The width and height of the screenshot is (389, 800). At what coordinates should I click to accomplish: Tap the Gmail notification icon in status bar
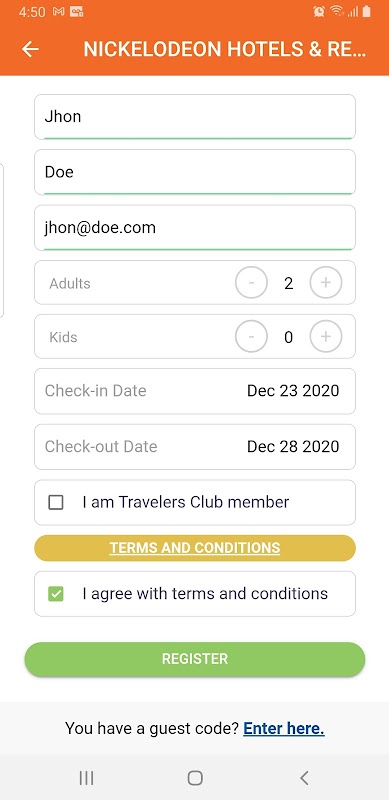(59, 11)
